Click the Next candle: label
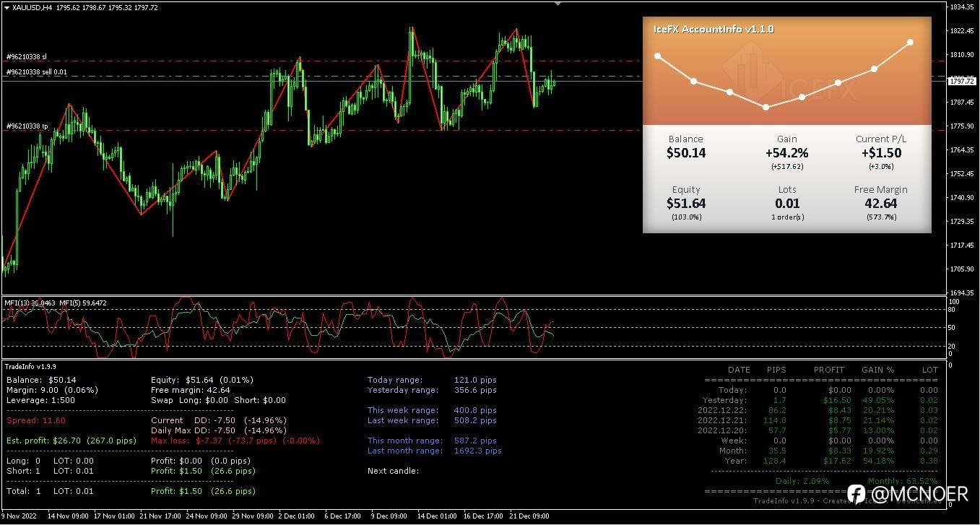The image size is (980, 525). click(393, 471)
